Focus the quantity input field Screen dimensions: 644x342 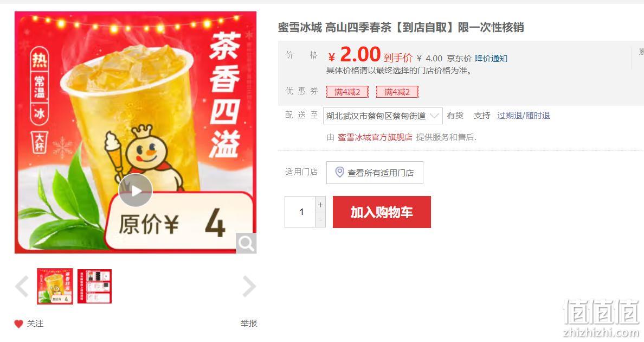(300, 212)
